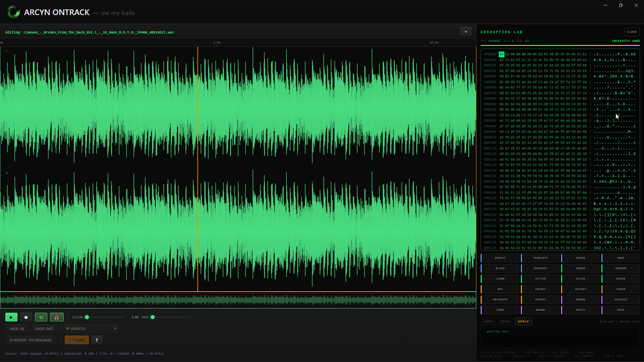Start playback with the play button

click(x=11, y=317)
